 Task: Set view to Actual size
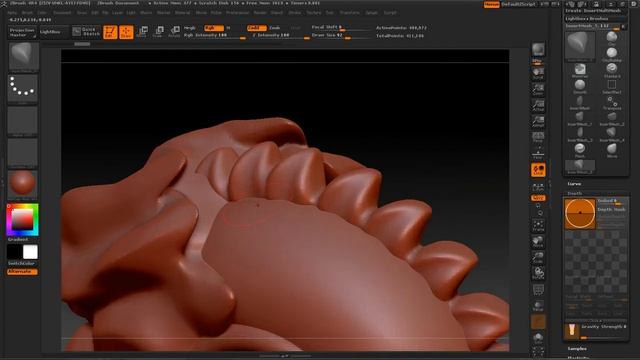pyautogui.click(x=538, y=105)
